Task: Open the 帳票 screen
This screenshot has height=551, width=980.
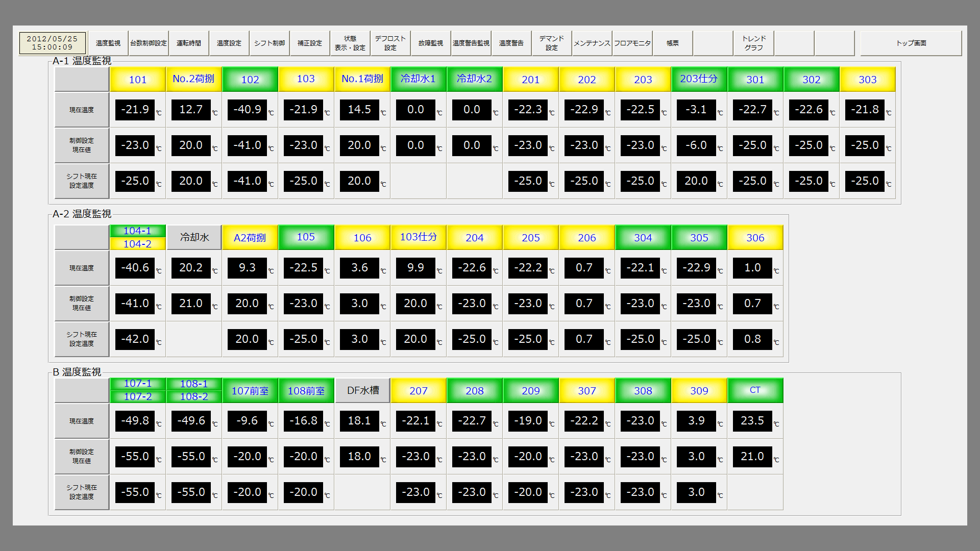Action: click(673, 43)
